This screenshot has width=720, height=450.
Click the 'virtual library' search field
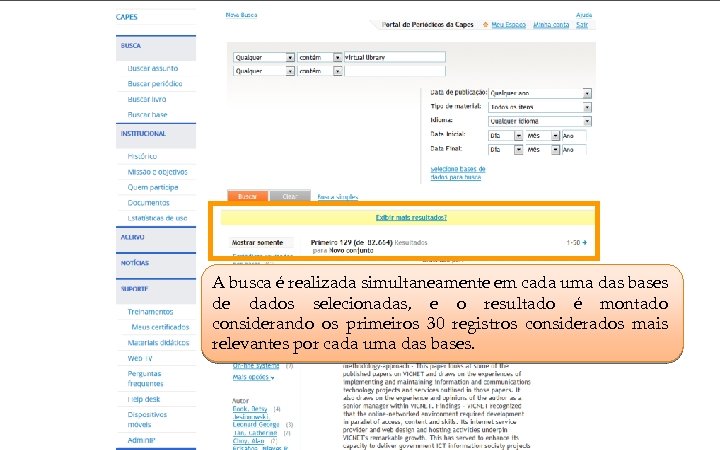[394, 57]
